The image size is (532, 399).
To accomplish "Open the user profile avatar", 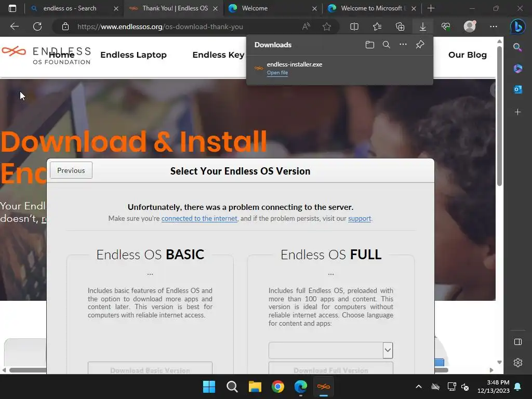I will (470, 26).
